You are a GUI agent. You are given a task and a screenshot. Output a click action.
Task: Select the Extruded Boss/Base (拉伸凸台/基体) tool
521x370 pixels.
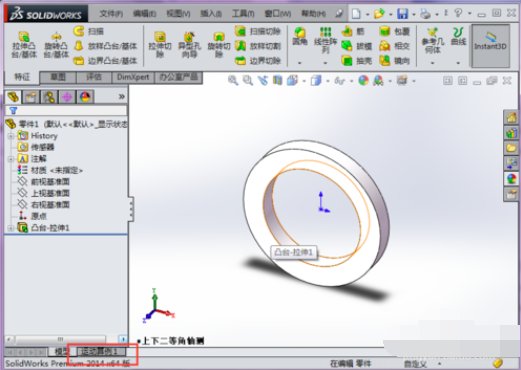point(24,45)
